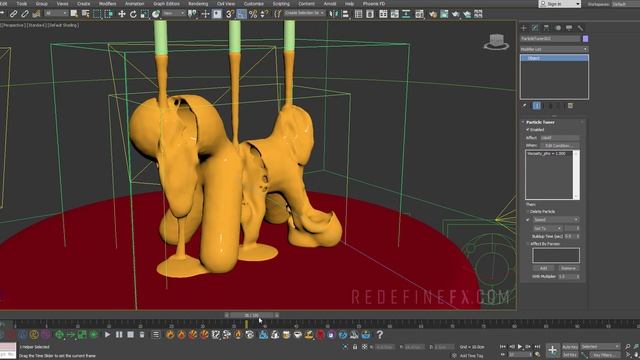
Task: Click the Edit Condition button
Action: [559, 145]
